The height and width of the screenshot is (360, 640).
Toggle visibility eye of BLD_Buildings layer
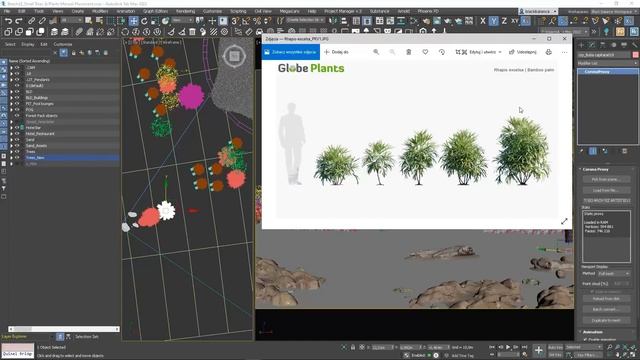(17, 98)
